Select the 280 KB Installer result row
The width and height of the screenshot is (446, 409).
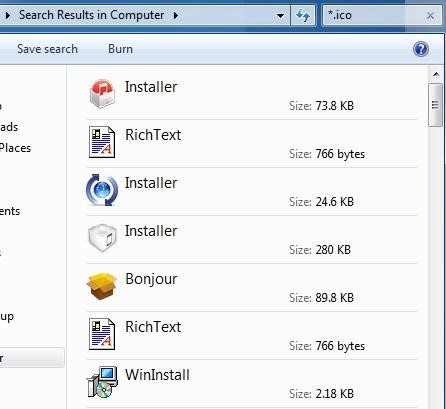coord(252,240)
